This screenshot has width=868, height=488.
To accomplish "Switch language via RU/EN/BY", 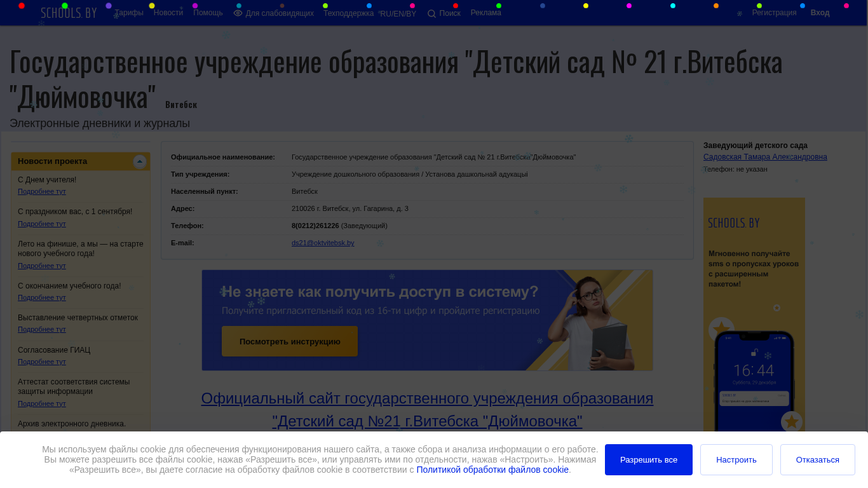I will (398, 14).
